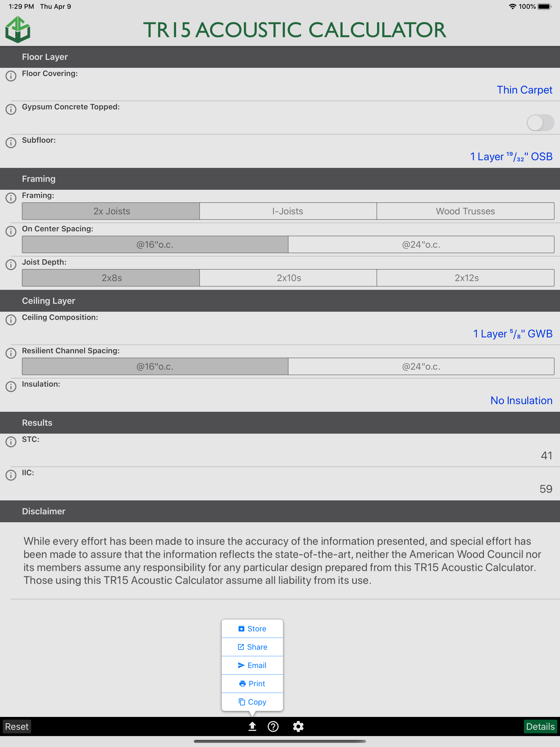The width and height of the screenshot is (560, 747).
Task: Select @16"o.c. Resilient Channel Spacing
Action: click(155, 366)
